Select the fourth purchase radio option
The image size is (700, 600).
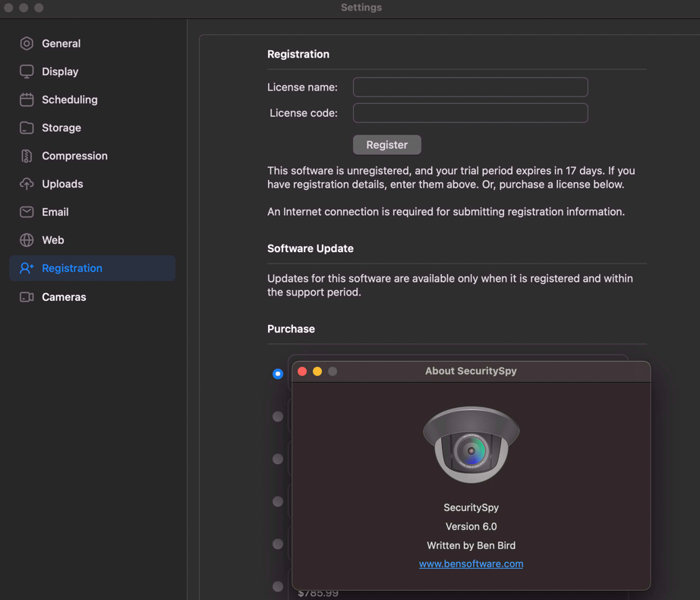tap(278, 501)
